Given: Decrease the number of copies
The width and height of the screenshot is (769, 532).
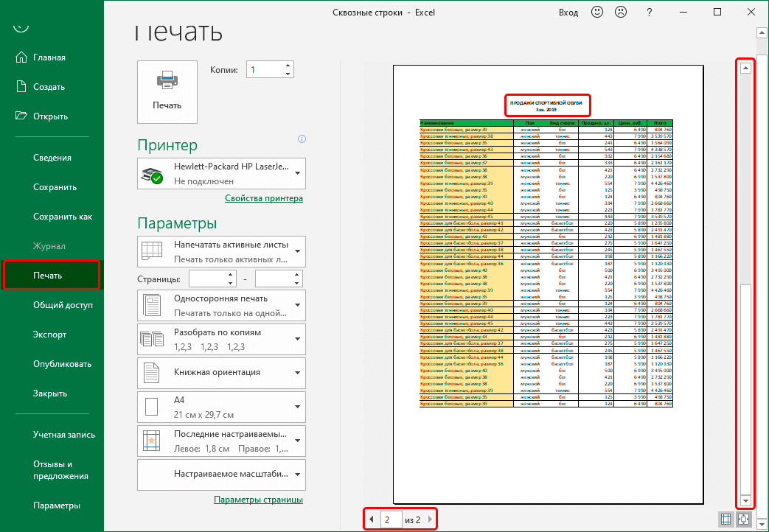Looking at the screenshot, I should click(x=288, y=74).
